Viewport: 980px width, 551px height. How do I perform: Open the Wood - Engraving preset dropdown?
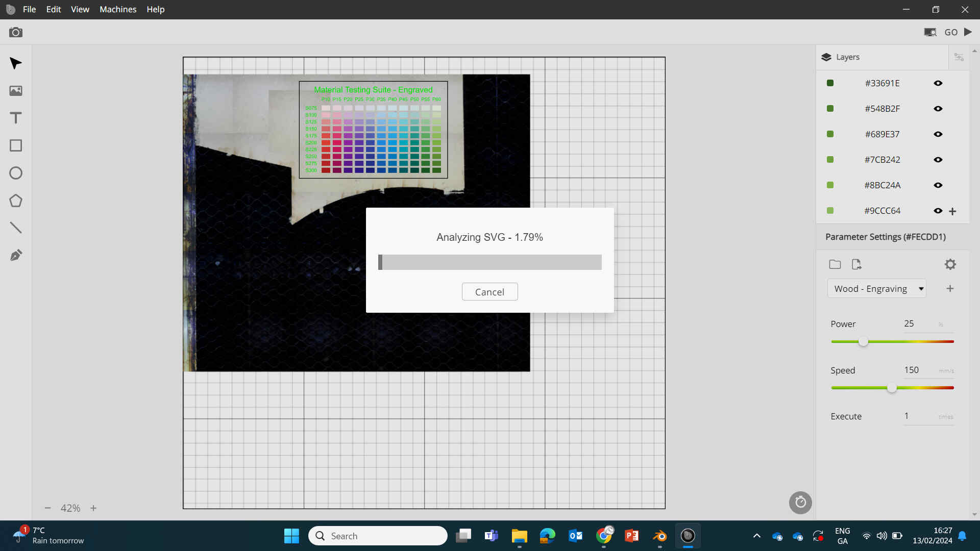(876, 289)
